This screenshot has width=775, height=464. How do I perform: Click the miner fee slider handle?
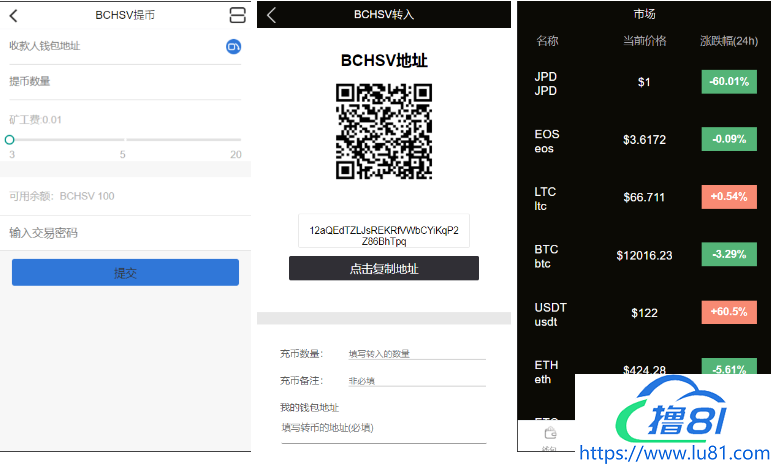point(9,140)
